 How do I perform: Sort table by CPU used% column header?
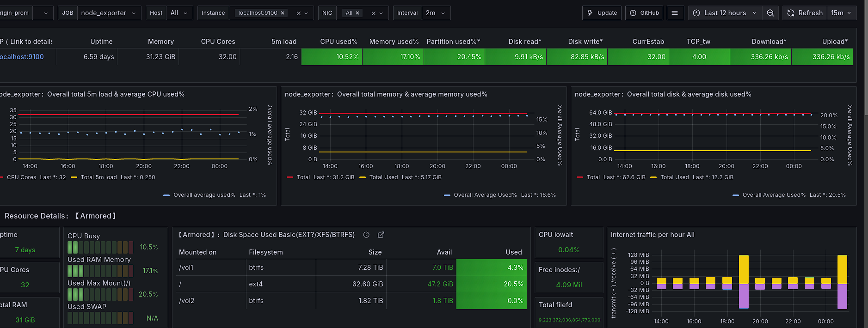(339, 42)
